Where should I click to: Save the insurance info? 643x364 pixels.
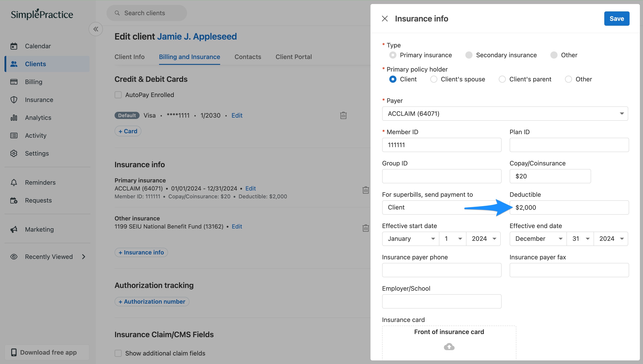click(x=617, y=19)
